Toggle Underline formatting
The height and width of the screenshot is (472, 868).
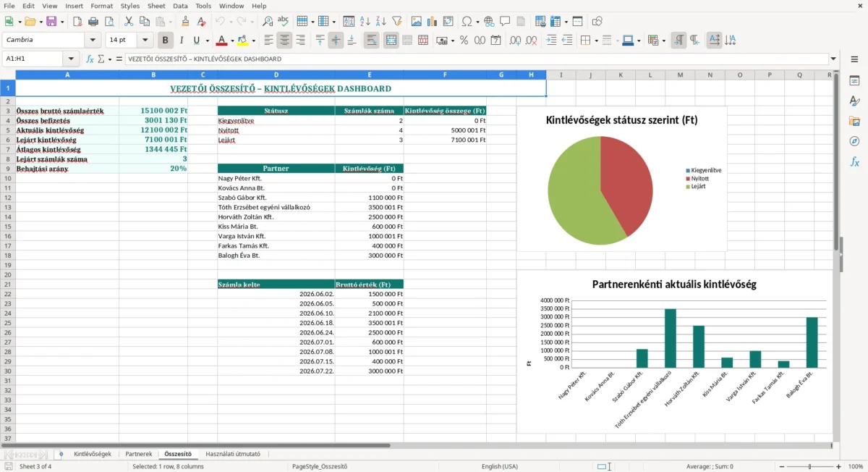[x=196, y=41]
